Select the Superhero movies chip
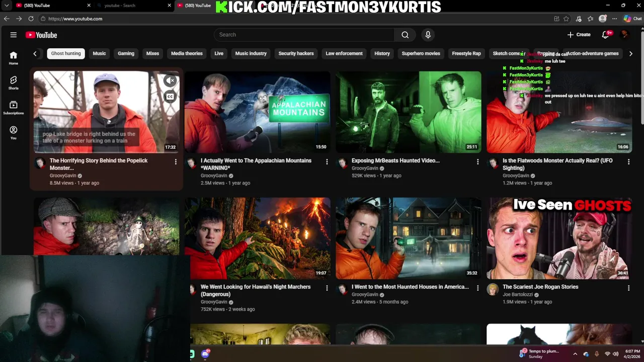Viewport: 644px width, 362px height. [421, 53]
